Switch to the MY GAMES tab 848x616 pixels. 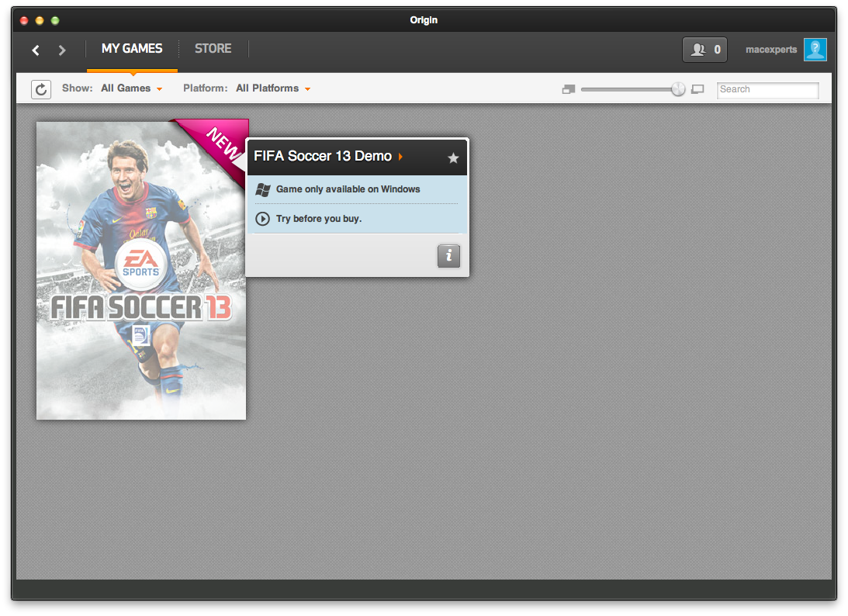point(132,49)
